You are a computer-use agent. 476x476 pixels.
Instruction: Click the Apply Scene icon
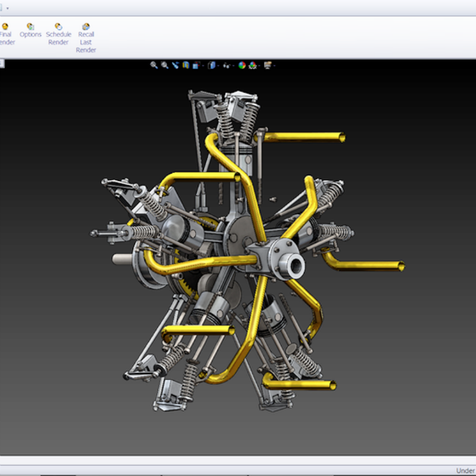coord(253,65)
